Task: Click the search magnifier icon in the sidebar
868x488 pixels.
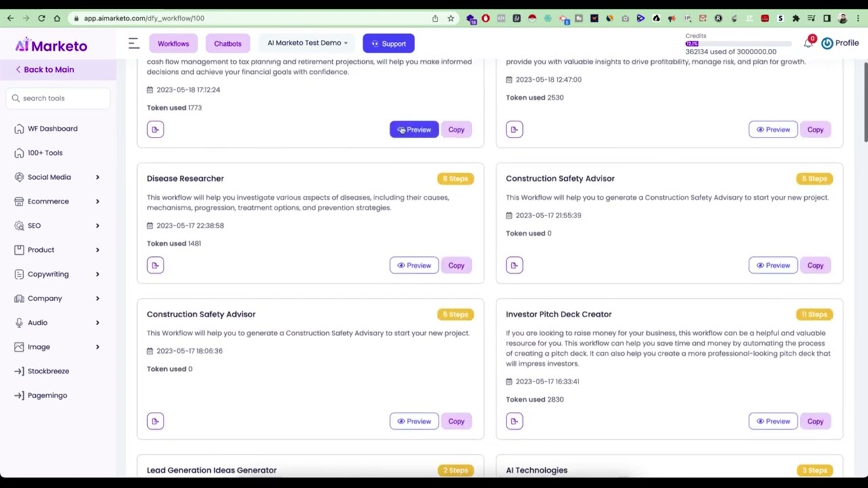Action: [x=16, y=98]
